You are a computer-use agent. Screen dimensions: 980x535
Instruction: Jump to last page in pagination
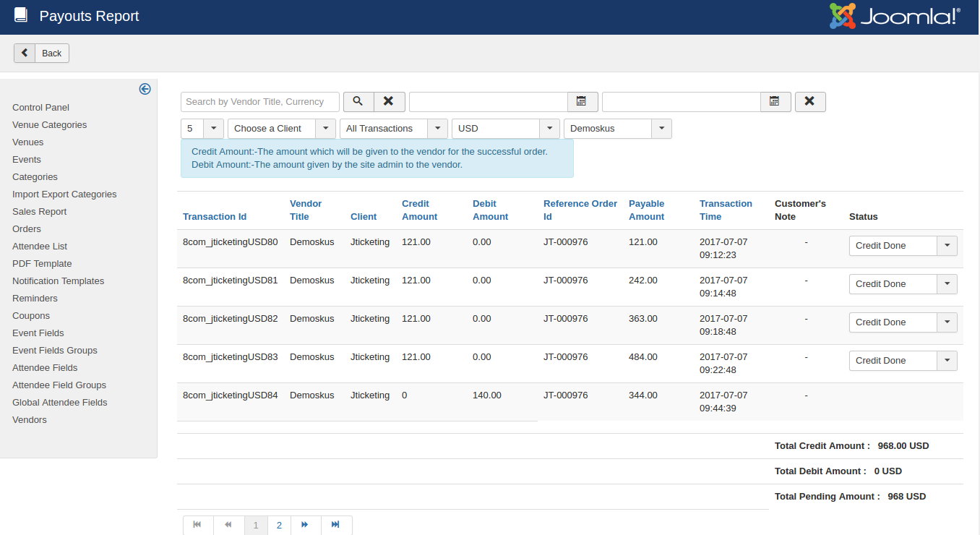point(335,525)
